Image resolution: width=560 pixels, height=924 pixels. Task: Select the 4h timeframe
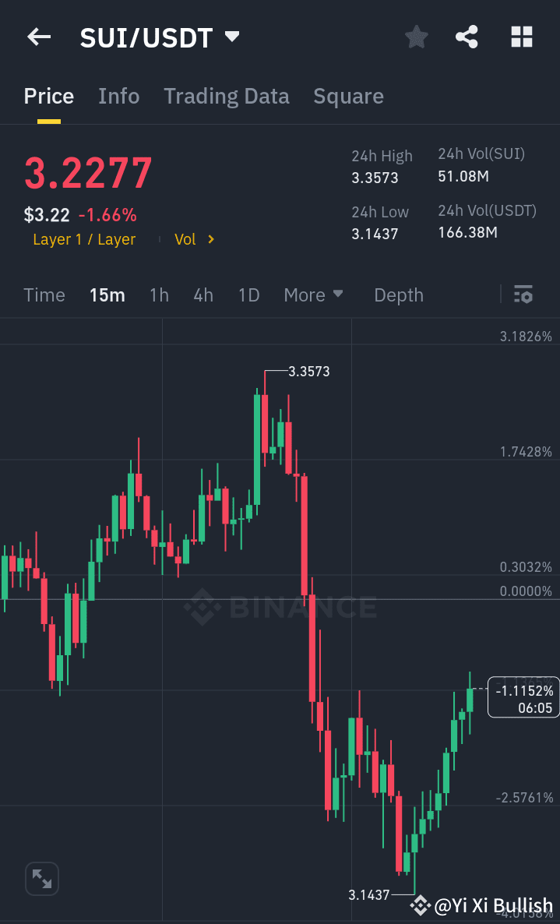pyautogui.click(x=203, y=294)
